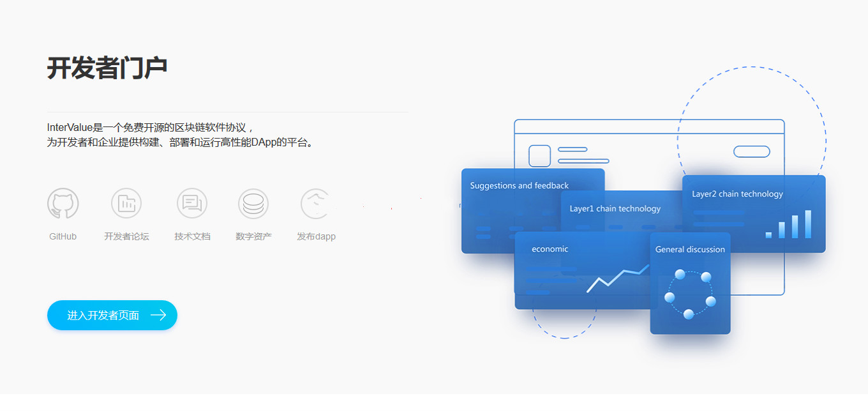868x412 pixels.
Task: Open the 技术文档 text link
Action: [192, 236]
